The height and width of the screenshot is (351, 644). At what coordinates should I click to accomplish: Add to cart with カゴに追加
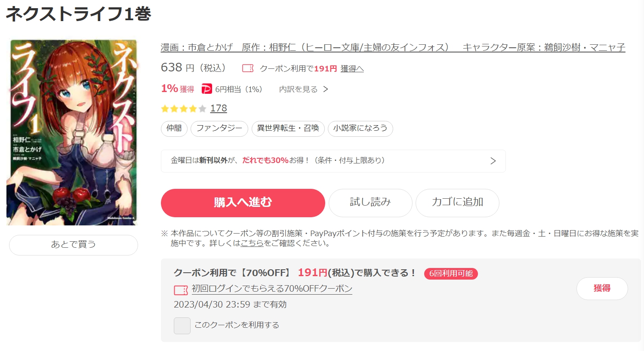457,203
